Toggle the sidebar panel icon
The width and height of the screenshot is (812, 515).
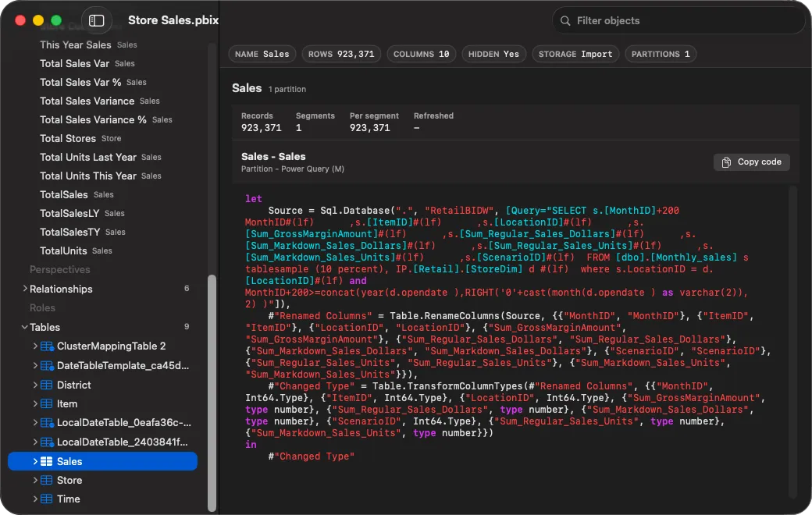coord(96,20)
